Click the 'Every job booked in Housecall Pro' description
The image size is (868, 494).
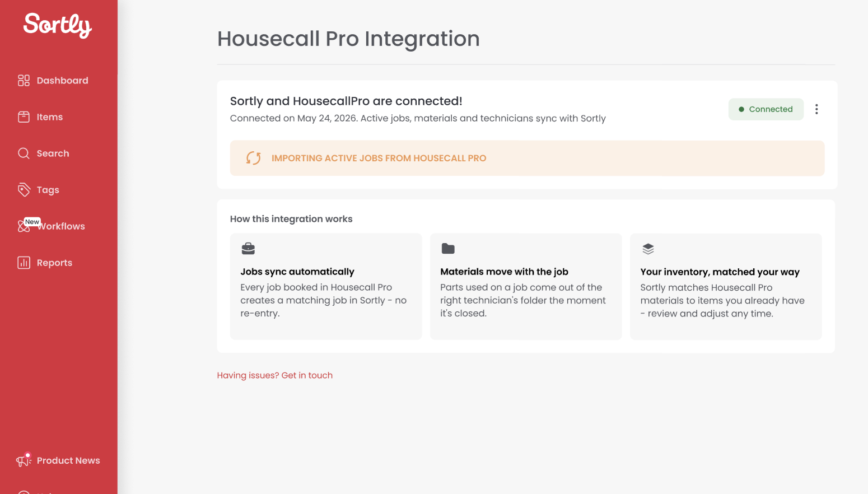coord(324,300)
